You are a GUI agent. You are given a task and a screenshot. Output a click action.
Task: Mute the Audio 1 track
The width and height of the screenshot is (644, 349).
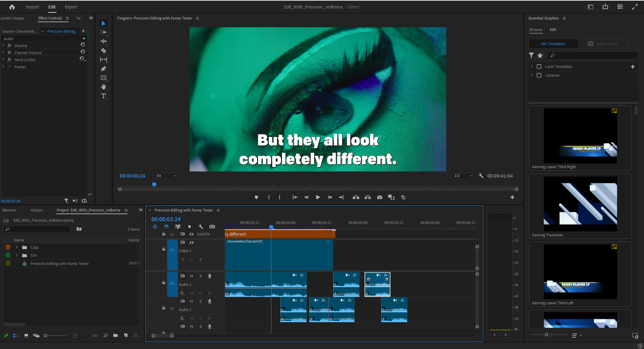click(191, 276)
